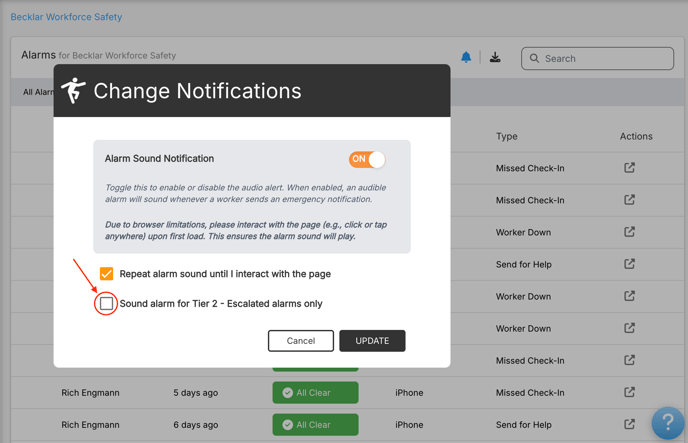Click the download alarms icon
The height and width of the screenshot is (443, 688).
(495, 57)
